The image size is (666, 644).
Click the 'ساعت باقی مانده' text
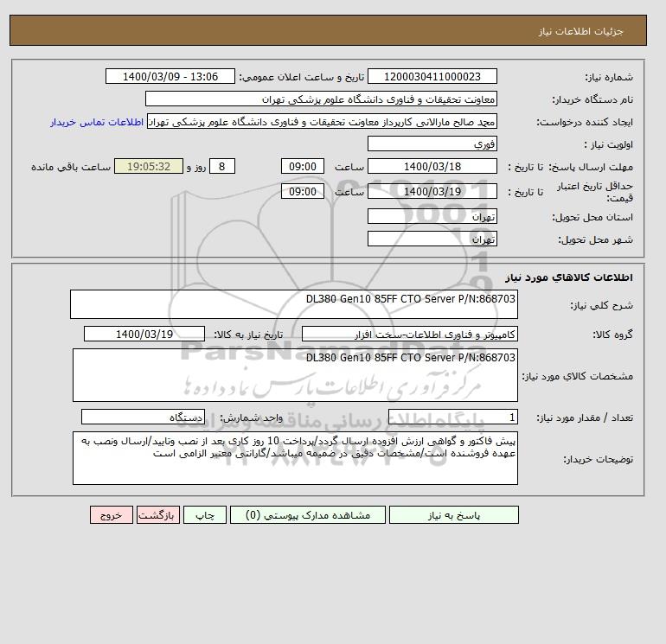[x=71, y=167]
